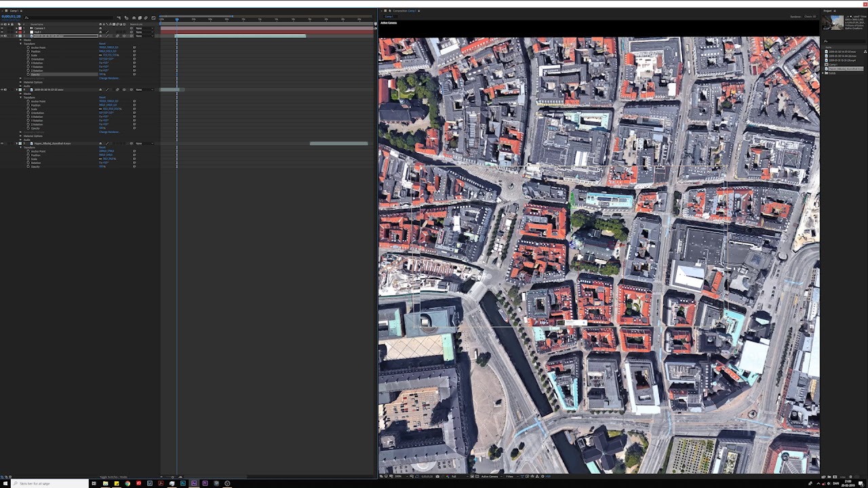Toggle the Hide Shy Layers timeline icon
Viewport: 868px width, 488px height.
click(x=134, y=18)
